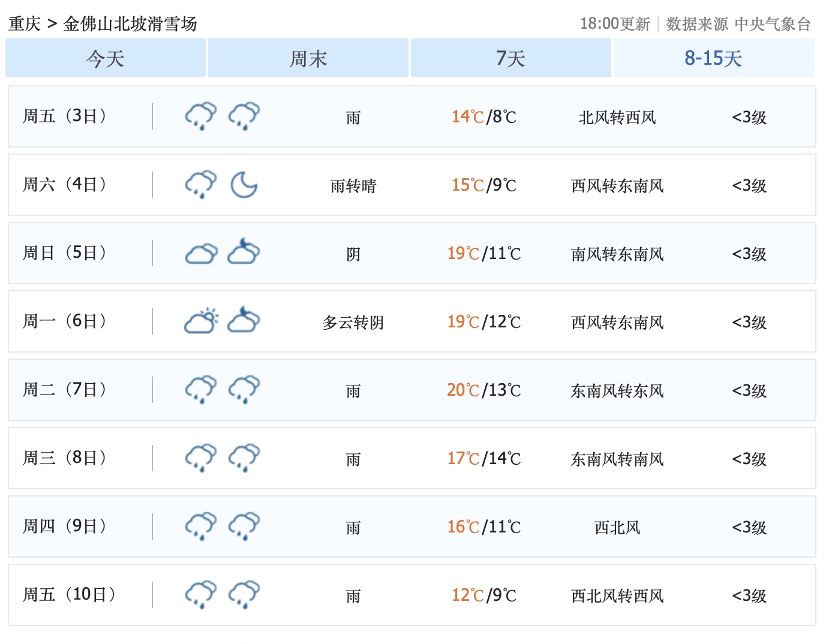Select the 周一（6日）date label
Image resolution: width=835 pixels, height=644 pixels.
tap(65, 321)
